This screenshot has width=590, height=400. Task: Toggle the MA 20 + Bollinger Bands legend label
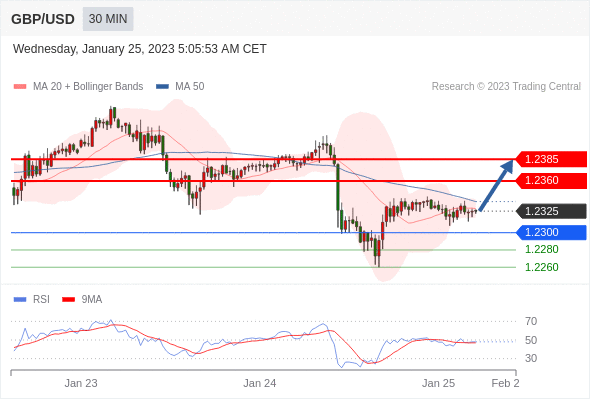coord(88,87)
